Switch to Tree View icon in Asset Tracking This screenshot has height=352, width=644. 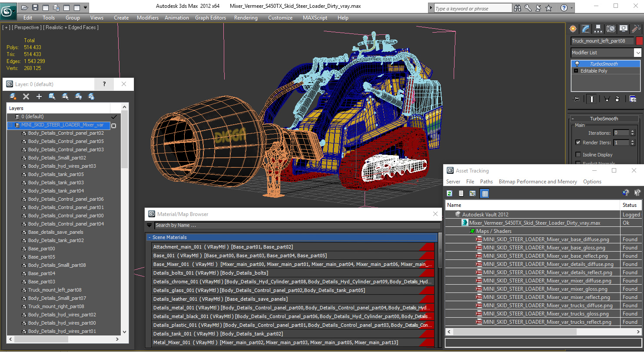point(472,193)
